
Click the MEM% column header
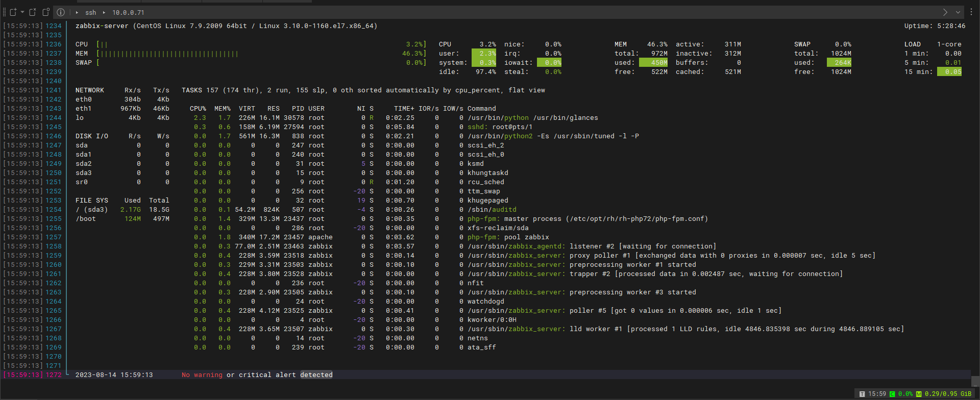tap(223, 109)
